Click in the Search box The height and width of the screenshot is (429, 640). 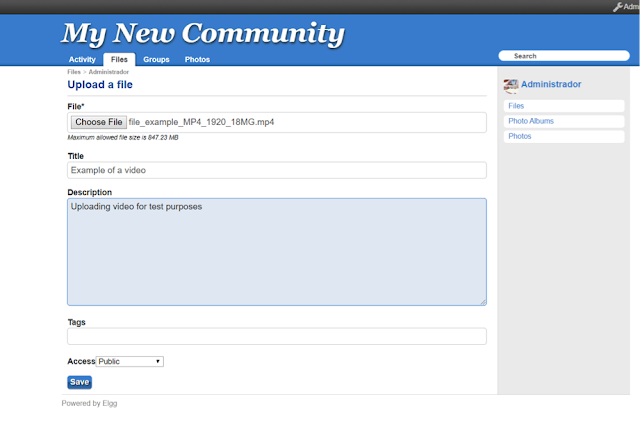pyautogui.click(x=564, y=56)
